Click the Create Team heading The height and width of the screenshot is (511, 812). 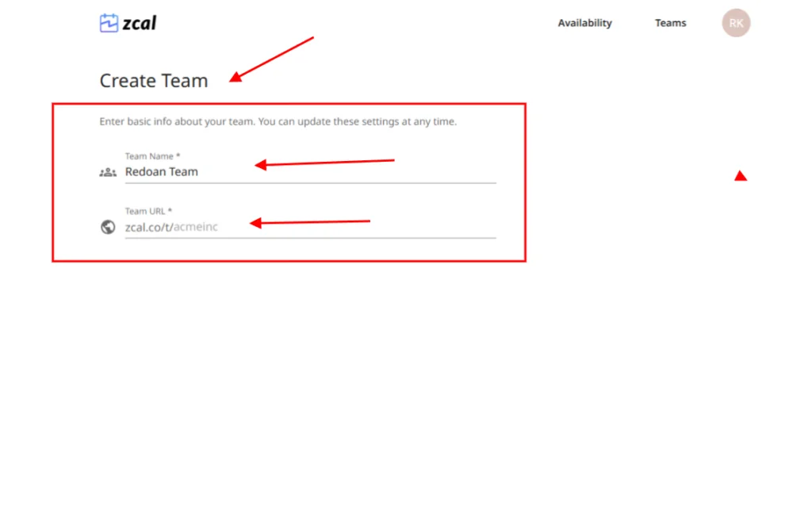click(x=154, y=81)
